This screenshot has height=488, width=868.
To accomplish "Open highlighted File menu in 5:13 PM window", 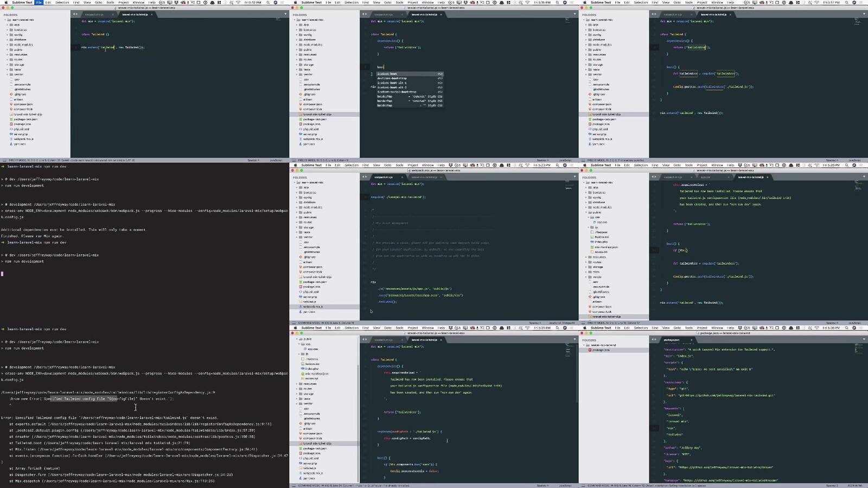I will [39, 2].
